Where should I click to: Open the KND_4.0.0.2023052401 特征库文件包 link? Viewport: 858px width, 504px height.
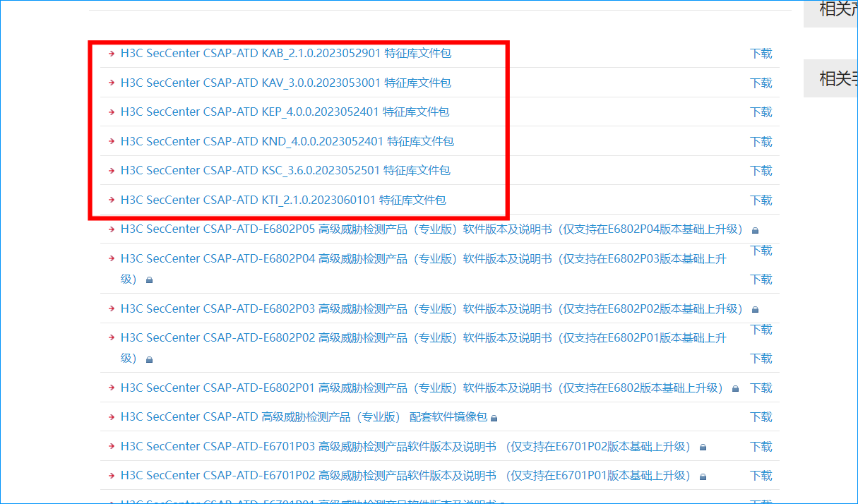[x=287, y=141]
